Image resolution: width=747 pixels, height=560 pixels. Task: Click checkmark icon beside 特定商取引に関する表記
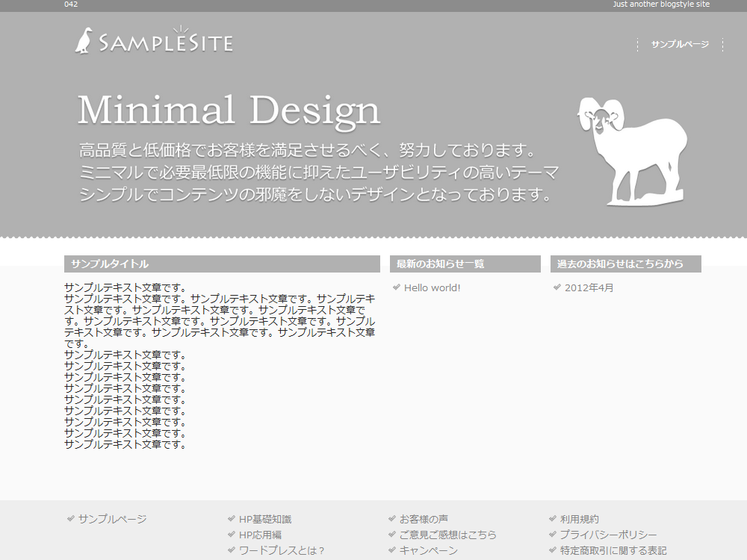[x=552, y=550]
